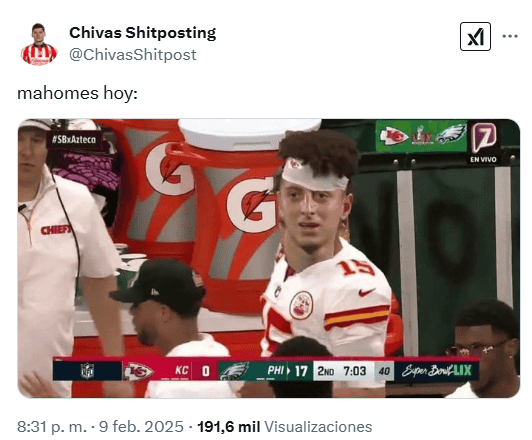Click the Super Bowl LIX scoreboard logo
The image size is (532, 440).
pos(436,371)
